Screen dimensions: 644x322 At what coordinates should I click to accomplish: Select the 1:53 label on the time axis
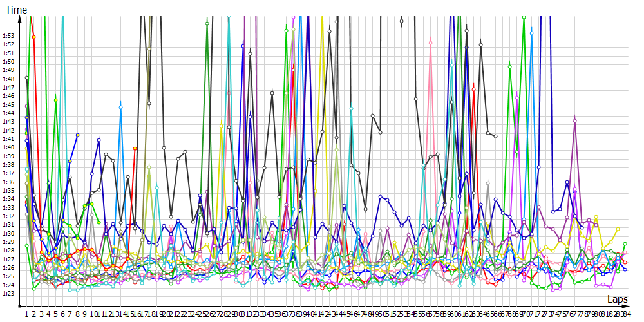pos(8,35)
